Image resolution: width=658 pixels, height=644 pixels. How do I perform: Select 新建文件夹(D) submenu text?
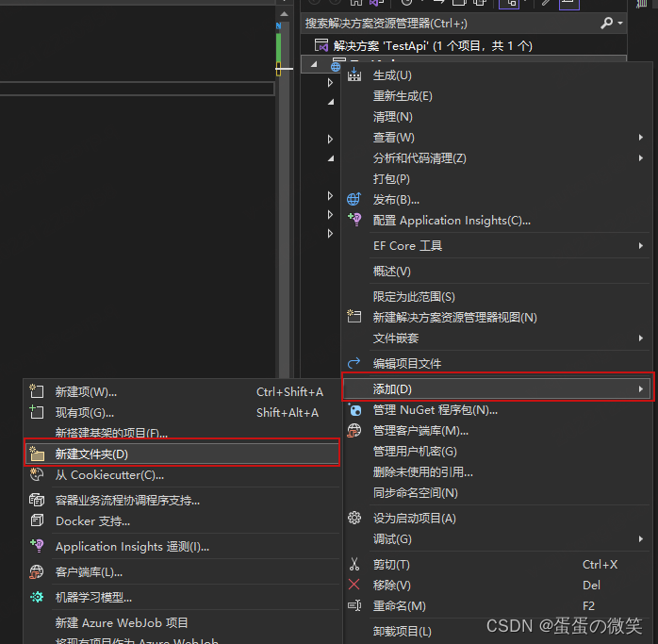[x=91, y=454]
